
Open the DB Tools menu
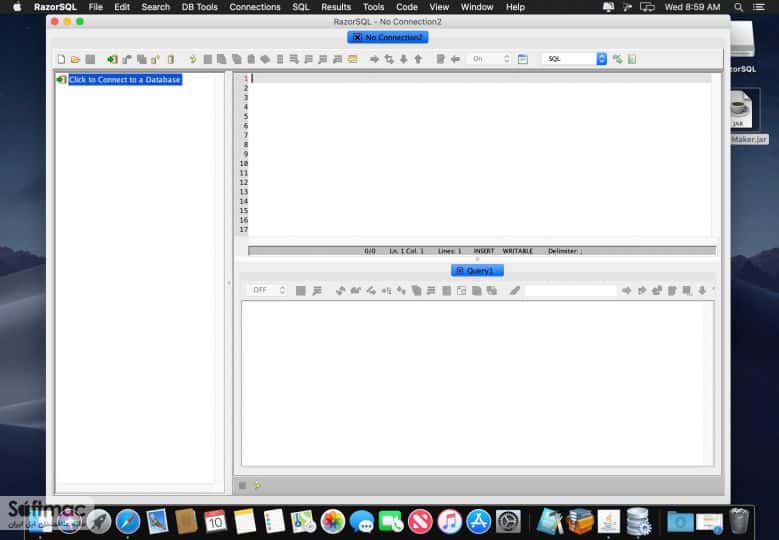click(x=200, y=7)
